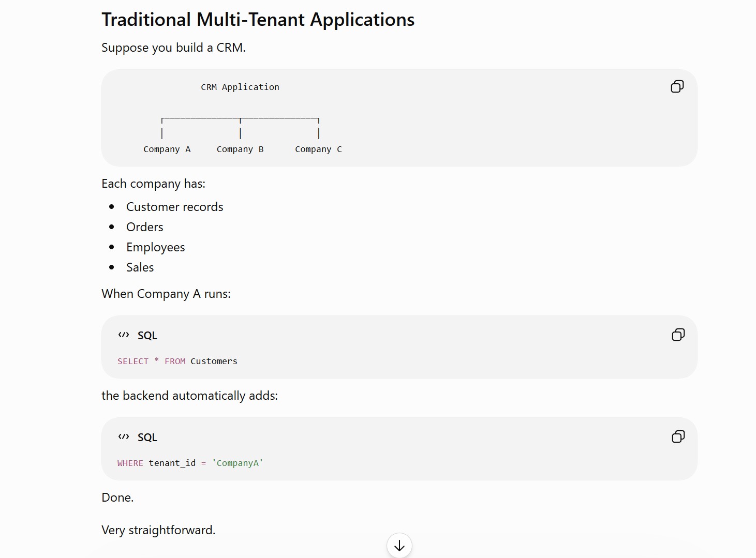Click the 'Traditional Multi-Tenant Applications' heading
The image size is (756, 558).
[x=258, y=20]
